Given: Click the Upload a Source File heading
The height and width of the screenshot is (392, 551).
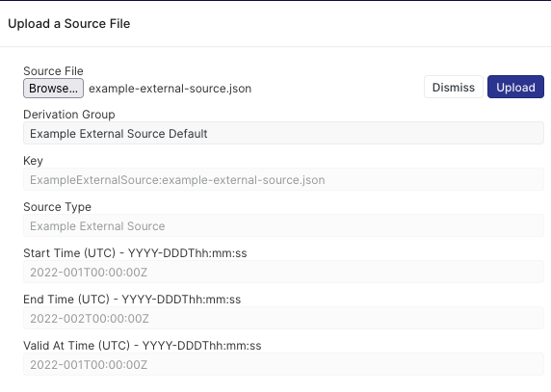Looking at the screenshot, I should [x=69, y=23].
